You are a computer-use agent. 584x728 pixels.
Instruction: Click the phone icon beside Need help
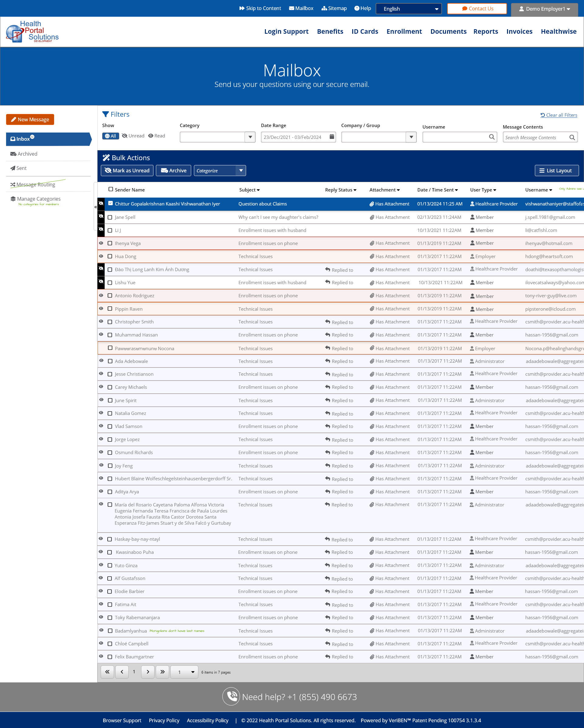231,696
